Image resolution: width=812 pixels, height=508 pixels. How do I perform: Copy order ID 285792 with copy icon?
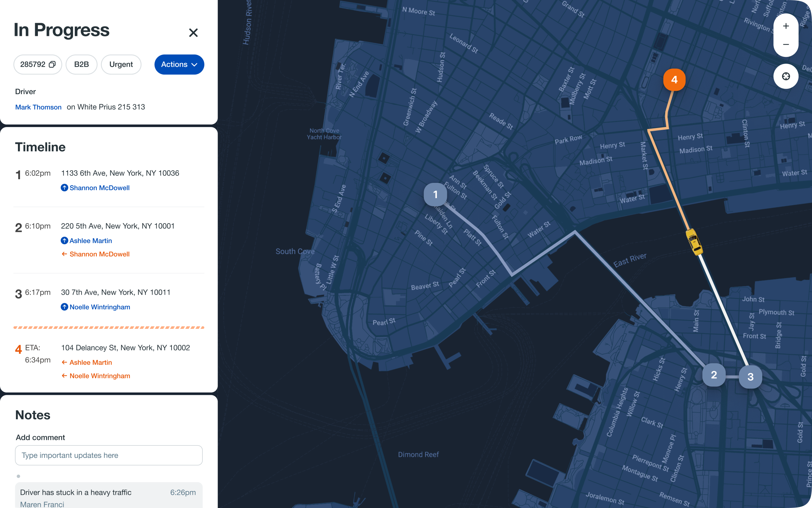point(52,64)
